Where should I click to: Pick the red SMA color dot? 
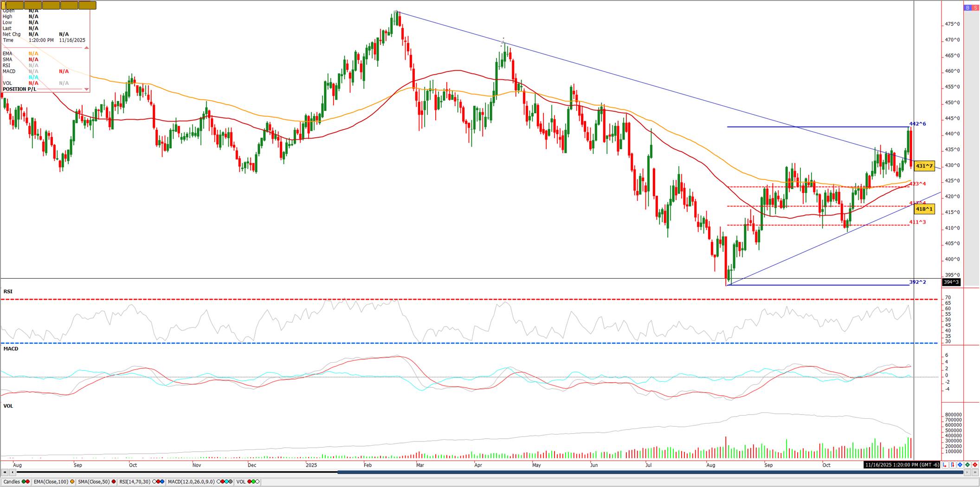tap(113, 482)
